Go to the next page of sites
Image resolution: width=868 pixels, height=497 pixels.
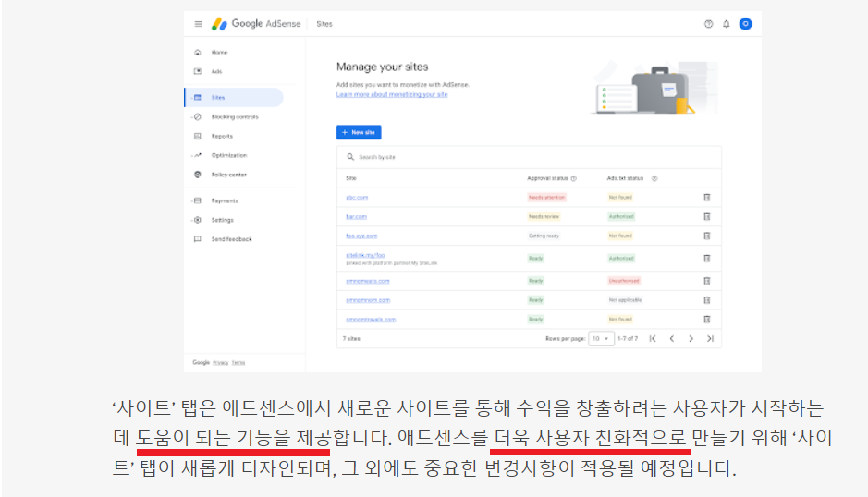691,339
